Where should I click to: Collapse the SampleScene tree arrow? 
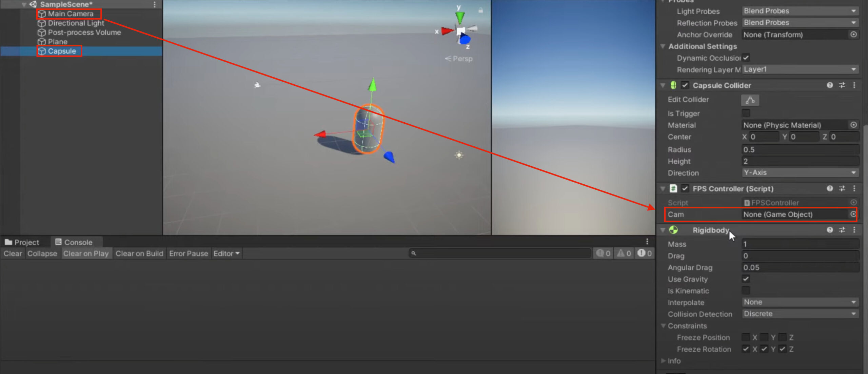[24, 4]
